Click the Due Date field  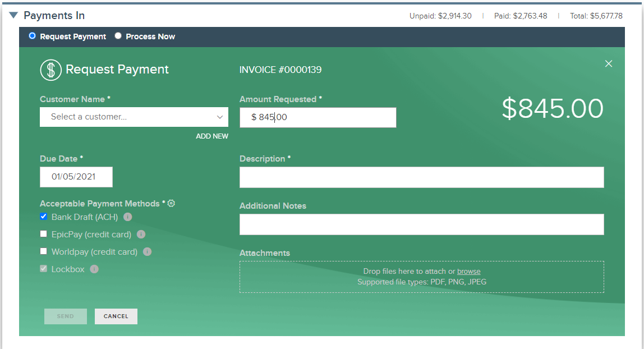click(x=76, y=177)
